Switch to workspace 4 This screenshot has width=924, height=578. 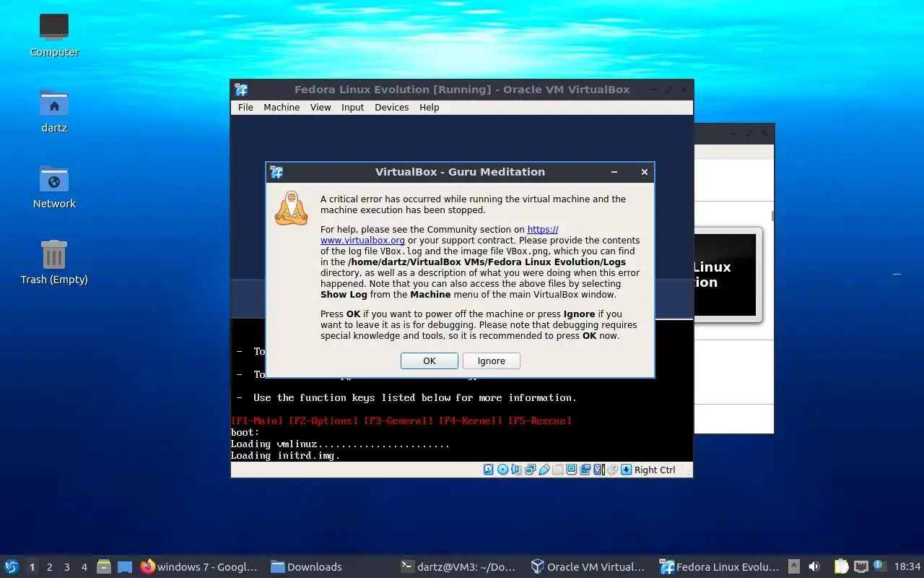(84, 567)
